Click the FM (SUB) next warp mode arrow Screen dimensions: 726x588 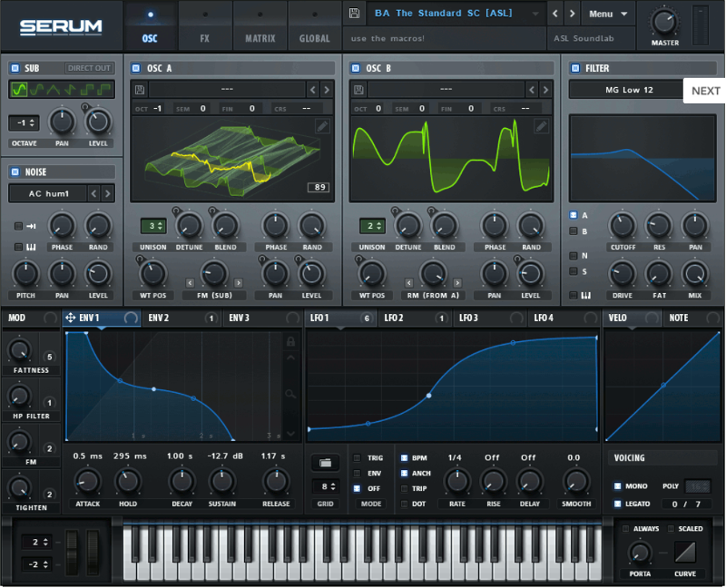(239, 282)
